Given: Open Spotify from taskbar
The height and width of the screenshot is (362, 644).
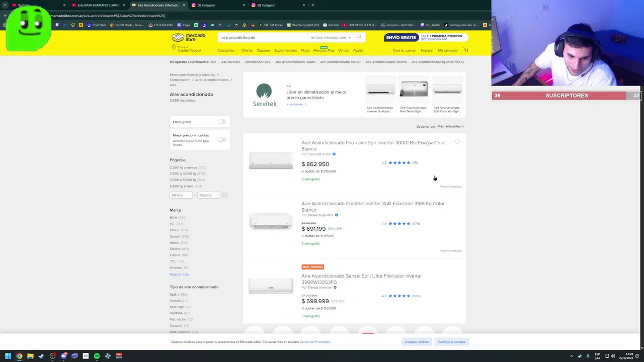Looking at the screenshot, I should tap(97, 356).
